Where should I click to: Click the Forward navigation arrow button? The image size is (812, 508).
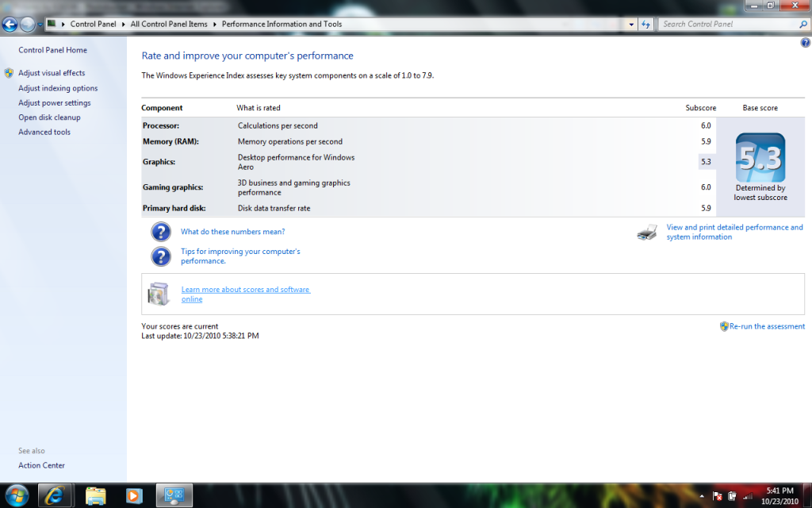pyautogui.click(x=28, y=24)
